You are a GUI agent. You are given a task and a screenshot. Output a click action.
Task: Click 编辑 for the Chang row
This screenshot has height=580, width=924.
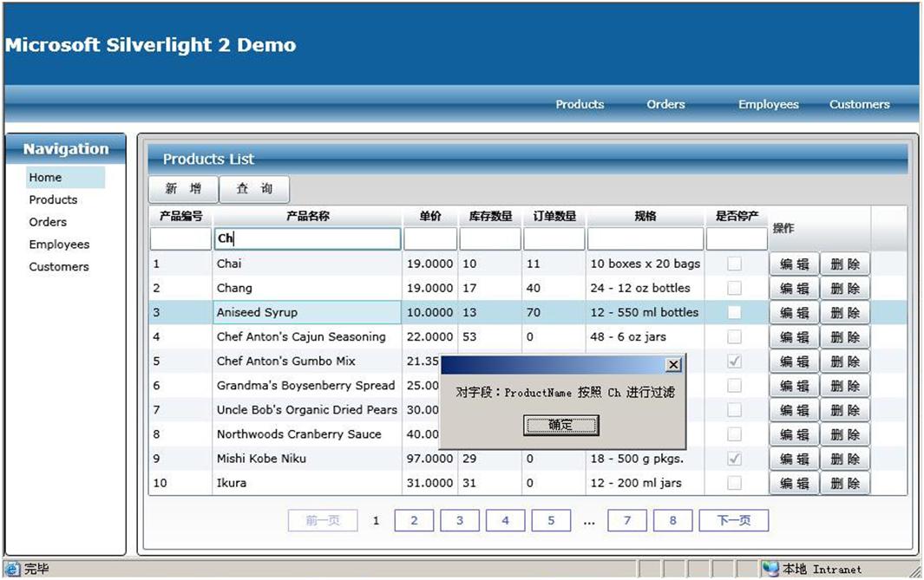tap(794, 289)
